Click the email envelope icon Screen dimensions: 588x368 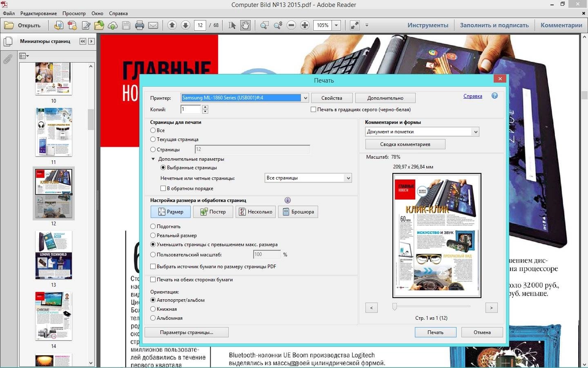(x=153, y=25)
